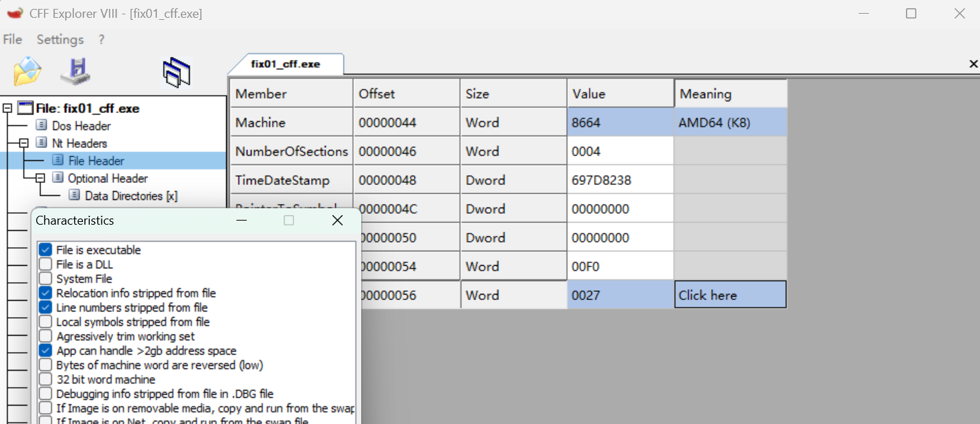Enable the File is a DLL checkbox
Screen dimensions: 980x424
coord(45,264)
